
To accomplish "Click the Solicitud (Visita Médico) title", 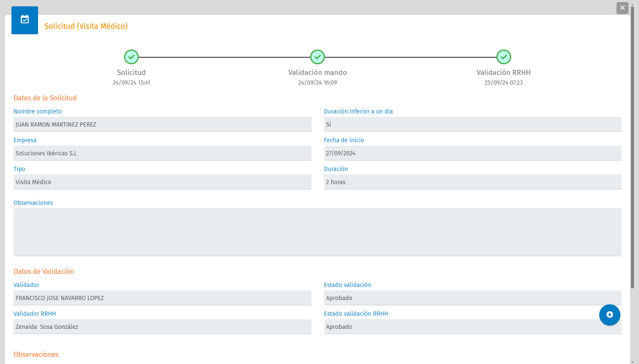I will (x=86, y=26).
